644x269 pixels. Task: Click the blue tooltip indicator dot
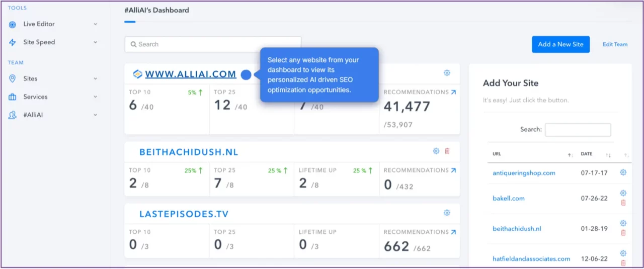246,75
